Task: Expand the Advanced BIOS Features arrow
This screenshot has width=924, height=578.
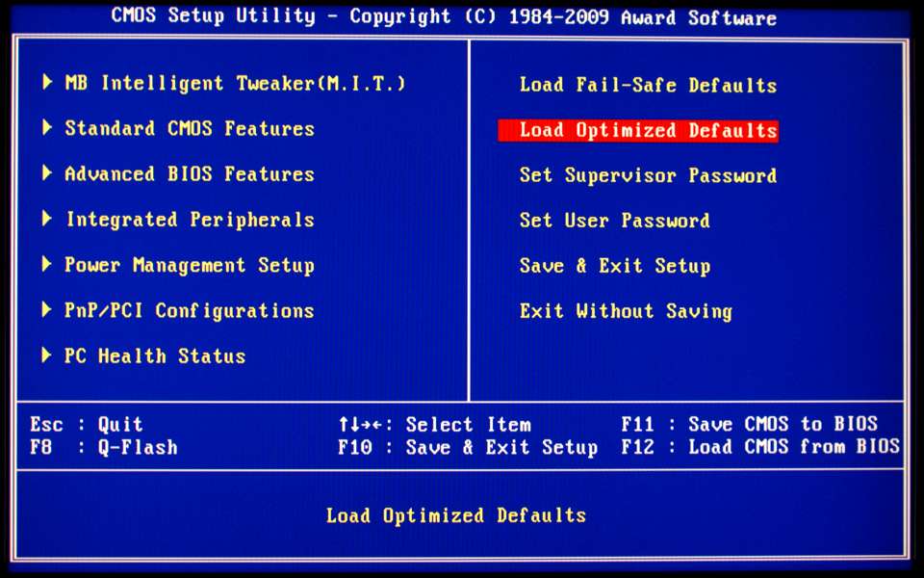Action: [x=47, y=174]
